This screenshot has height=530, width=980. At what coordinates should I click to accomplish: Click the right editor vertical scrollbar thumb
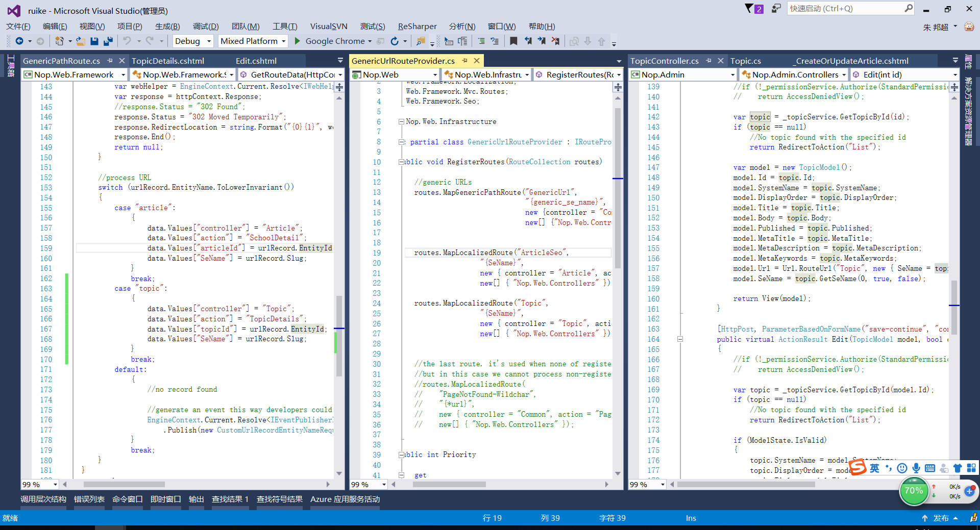tap(954, 307)
